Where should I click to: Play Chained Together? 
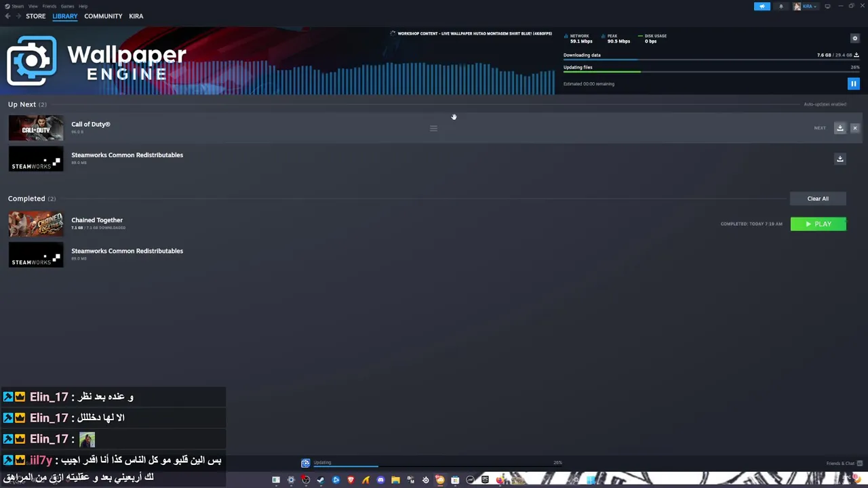tap(818, 224)
